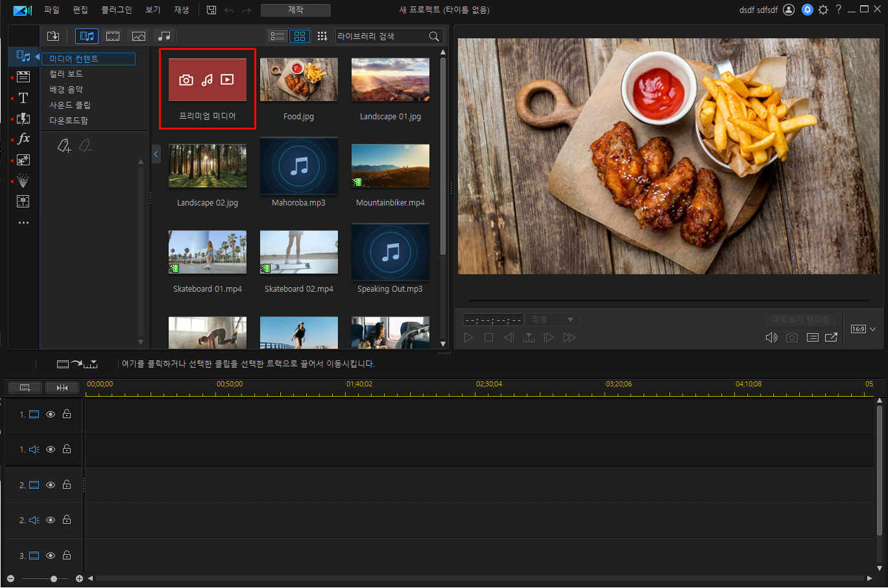This screenshot has height=588, width=888.
Task: Click the redo arrow in top bar
Action: coord(246,10)
